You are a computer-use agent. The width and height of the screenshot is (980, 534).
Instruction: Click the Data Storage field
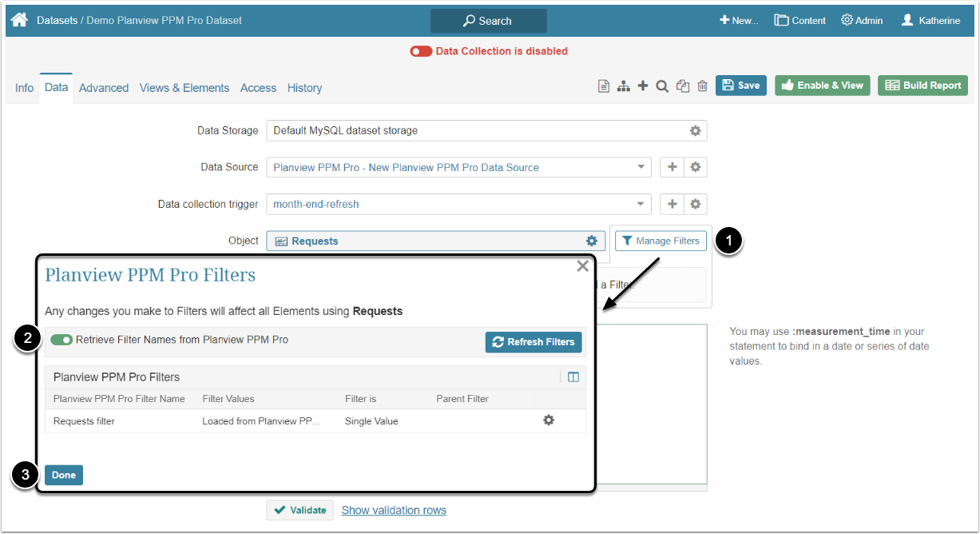point(486,130)
